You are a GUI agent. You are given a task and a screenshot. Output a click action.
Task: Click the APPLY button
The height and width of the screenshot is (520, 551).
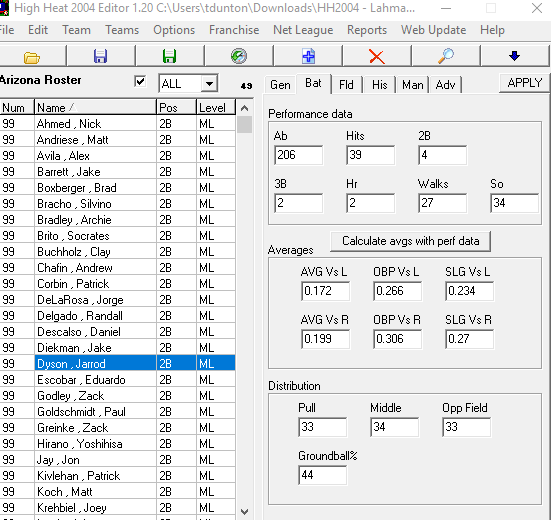[x=525, y=83]
